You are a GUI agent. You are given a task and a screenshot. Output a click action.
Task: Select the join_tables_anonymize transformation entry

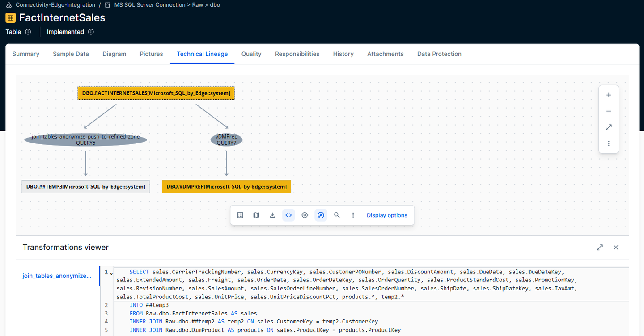click(57, 276)
